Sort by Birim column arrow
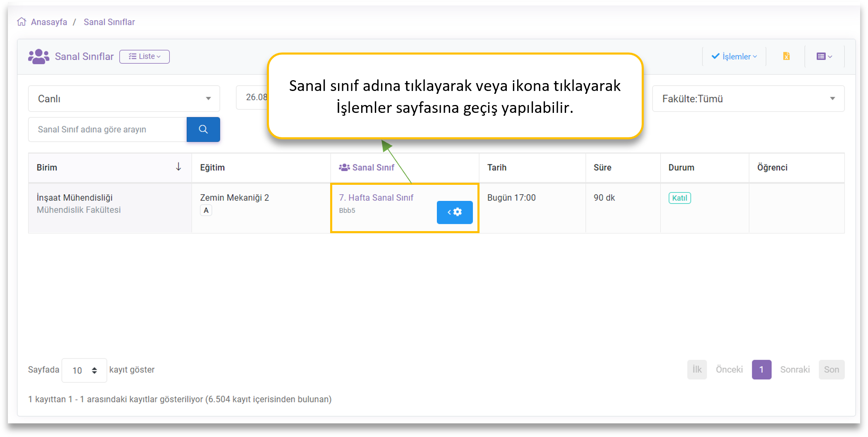 click(178, 167)
